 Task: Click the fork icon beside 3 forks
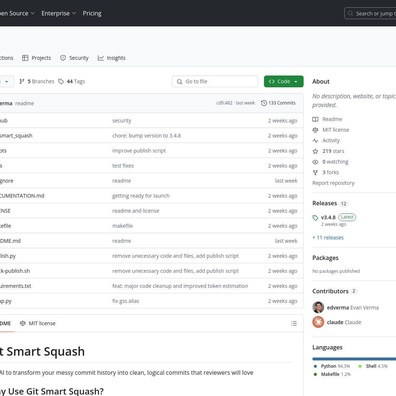point(315,172)
